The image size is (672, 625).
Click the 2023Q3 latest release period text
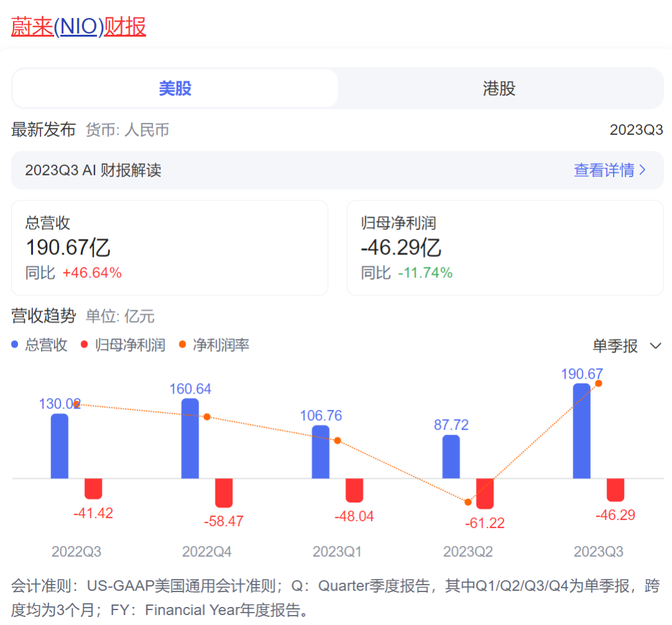[637, 130]
